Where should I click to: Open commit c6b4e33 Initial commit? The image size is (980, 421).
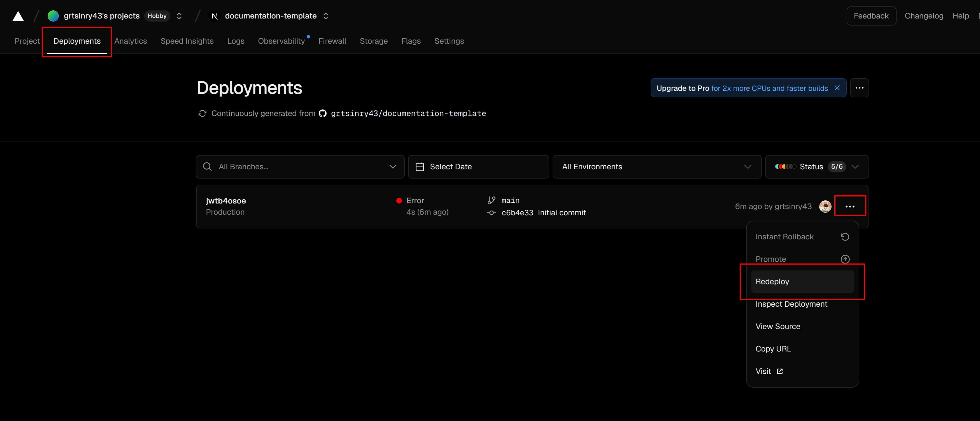pyautogui.click(x=544, y=213)
